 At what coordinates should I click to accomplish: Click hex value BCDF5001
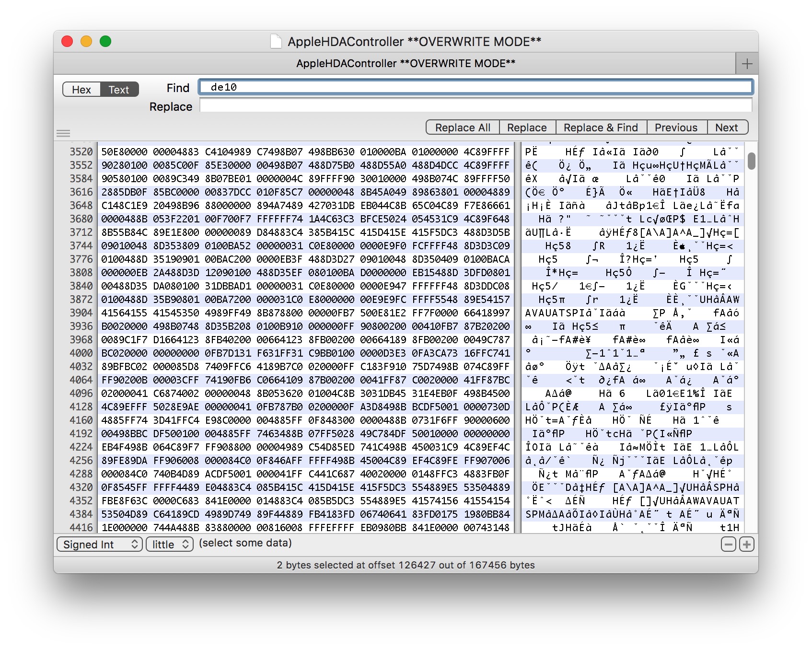point(435,407)
